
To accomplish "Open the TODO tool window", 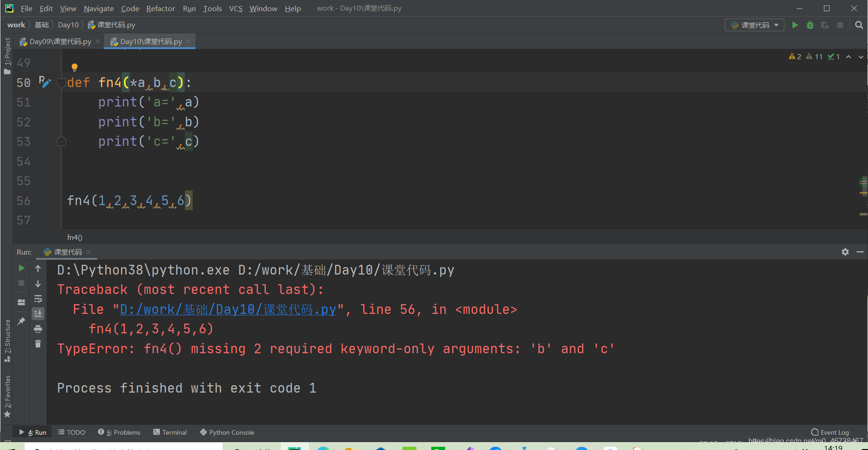I will click(71, 432).
